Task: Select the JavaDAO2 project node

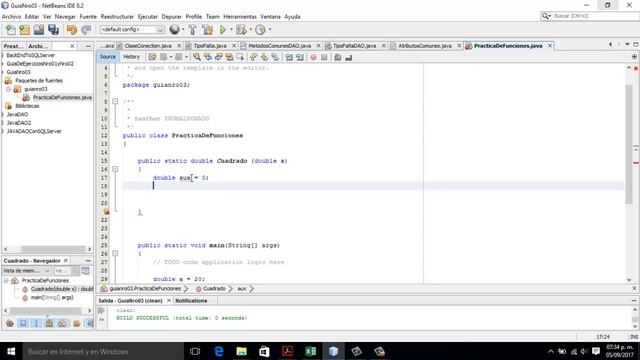Action: click(18, 122)
